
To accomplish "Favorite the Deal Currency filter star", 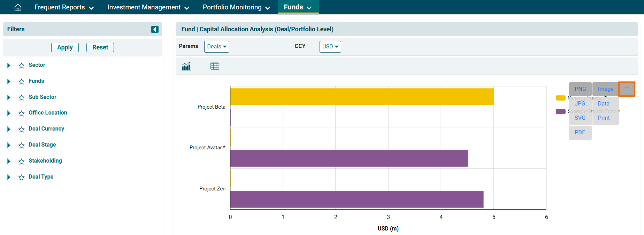I will 22,129.
